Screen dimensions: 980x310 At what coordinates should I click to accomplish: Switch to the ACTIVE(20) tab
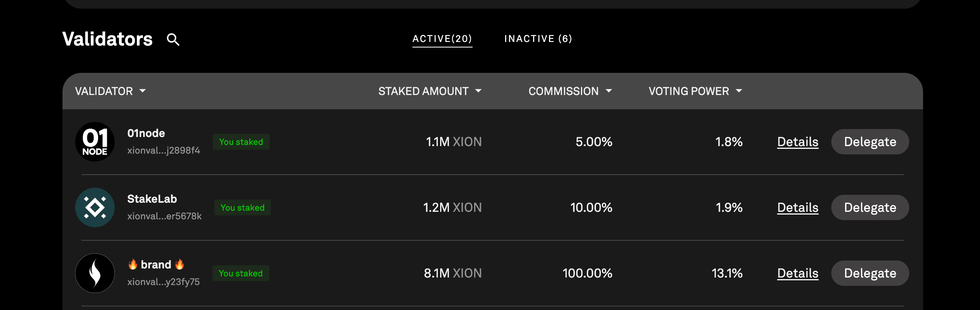tap(442, 39)
